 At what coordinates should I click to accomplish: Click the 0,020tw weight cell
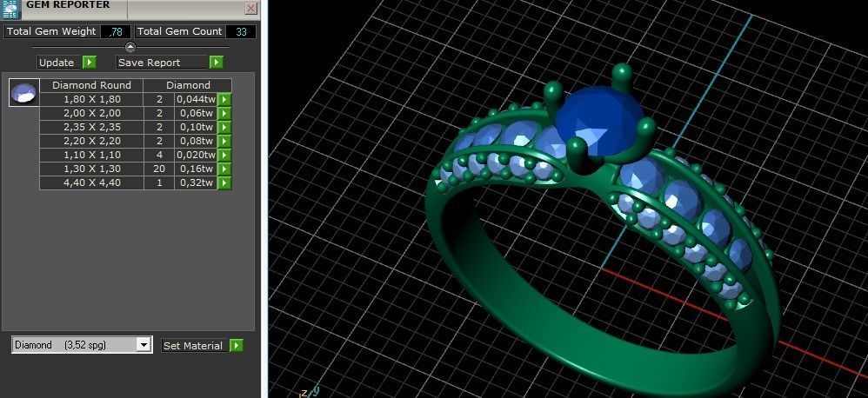pos(196,155)
